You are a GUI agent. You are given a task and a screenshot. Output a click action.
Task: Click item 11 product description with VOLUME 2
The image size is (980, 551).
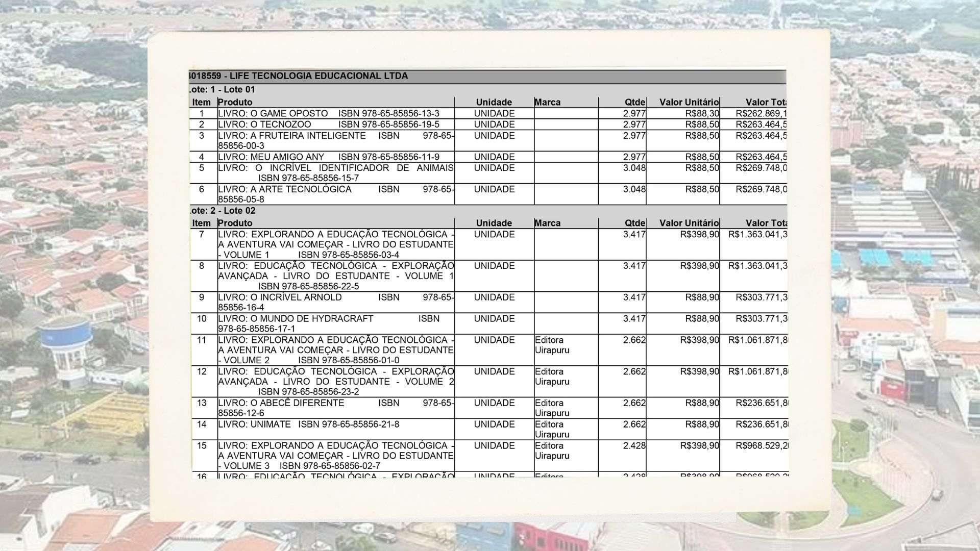336,350
